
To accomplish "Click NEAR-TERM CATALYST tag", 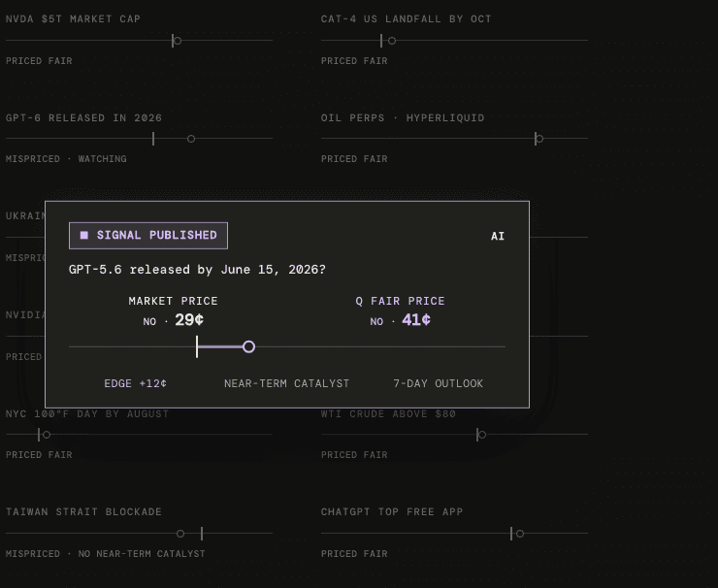I will (286, 383).
